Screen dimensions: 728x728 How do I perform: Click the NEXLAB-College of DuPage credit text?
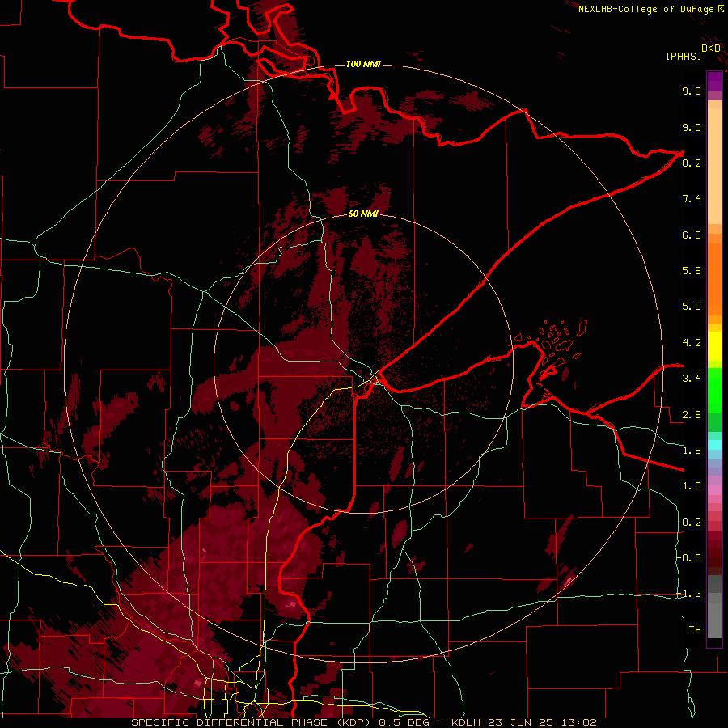(x=645, y=9)
